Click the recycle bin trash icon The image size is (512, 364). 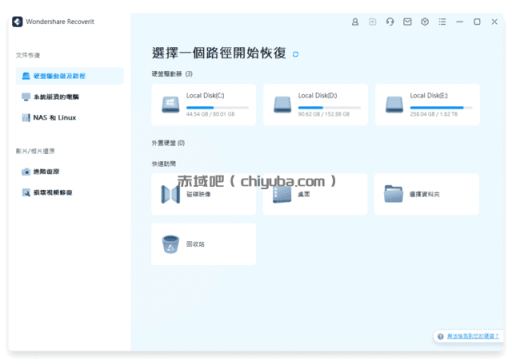[170, 244]
